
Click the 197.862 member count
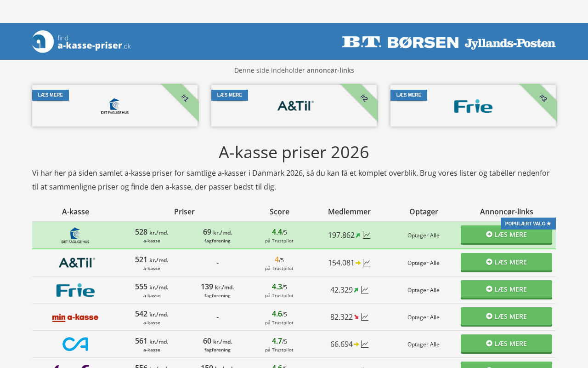pyautogui.click(x=341, y=235)
